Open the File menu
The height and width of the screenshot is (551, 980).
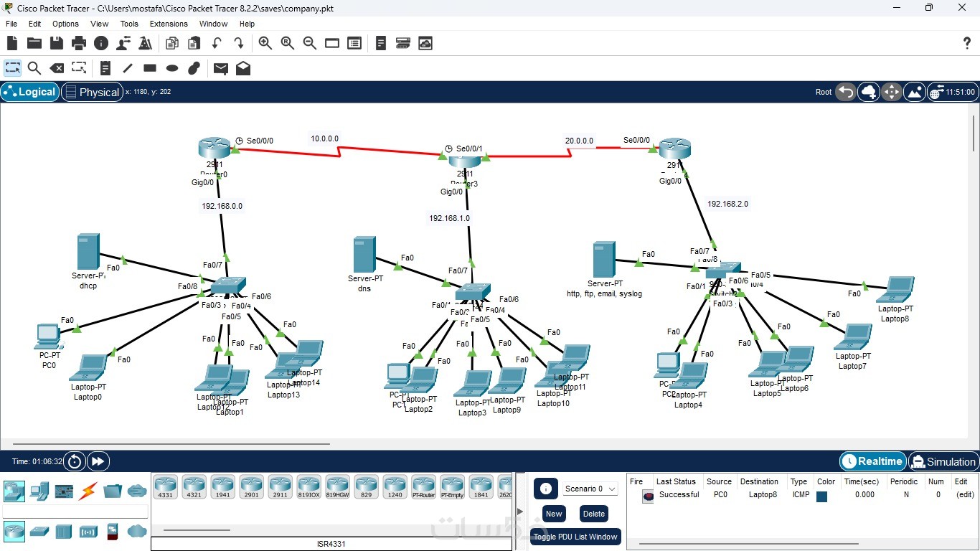pyautogui.click(x=11, y=24)
